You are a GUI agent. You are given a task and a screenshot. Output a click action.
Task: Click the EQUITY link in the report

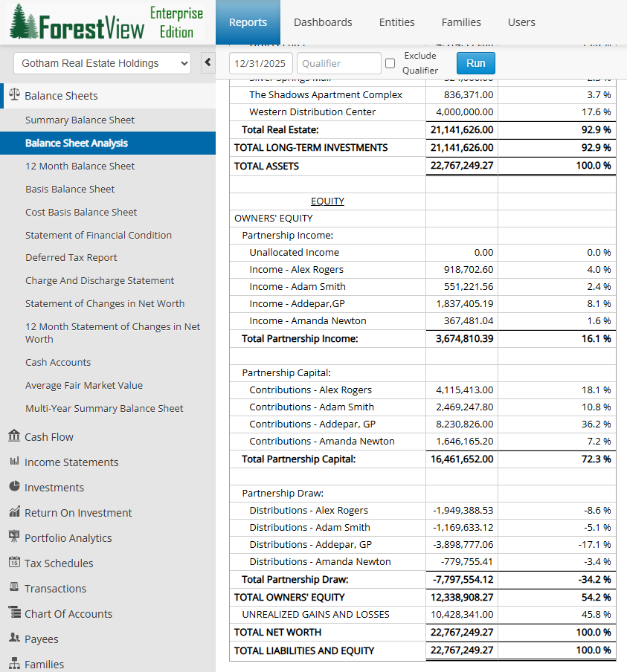327,201
